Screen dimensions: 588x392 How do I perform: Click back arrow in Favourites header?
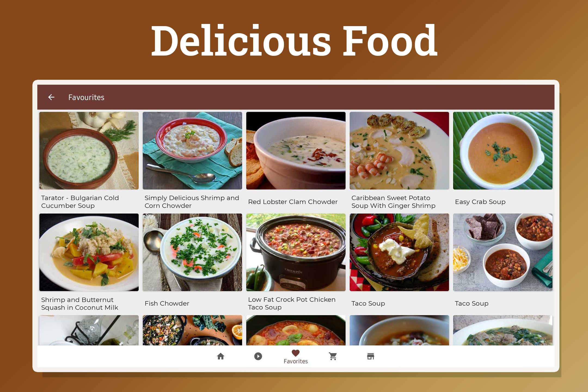coord(51,97)
